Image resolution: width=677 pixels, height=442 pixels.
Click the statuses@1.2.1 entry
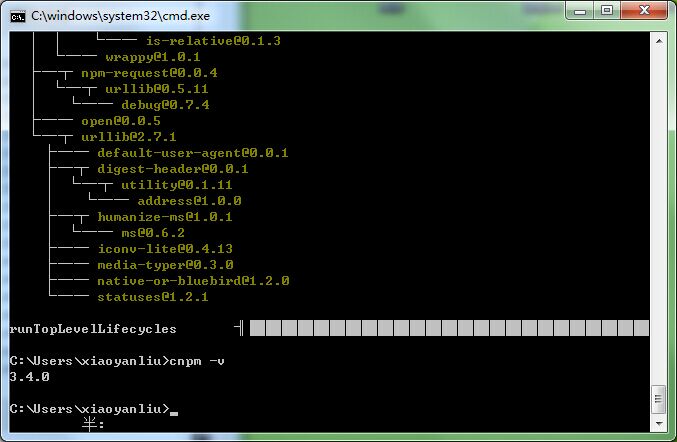pos(153,297)
